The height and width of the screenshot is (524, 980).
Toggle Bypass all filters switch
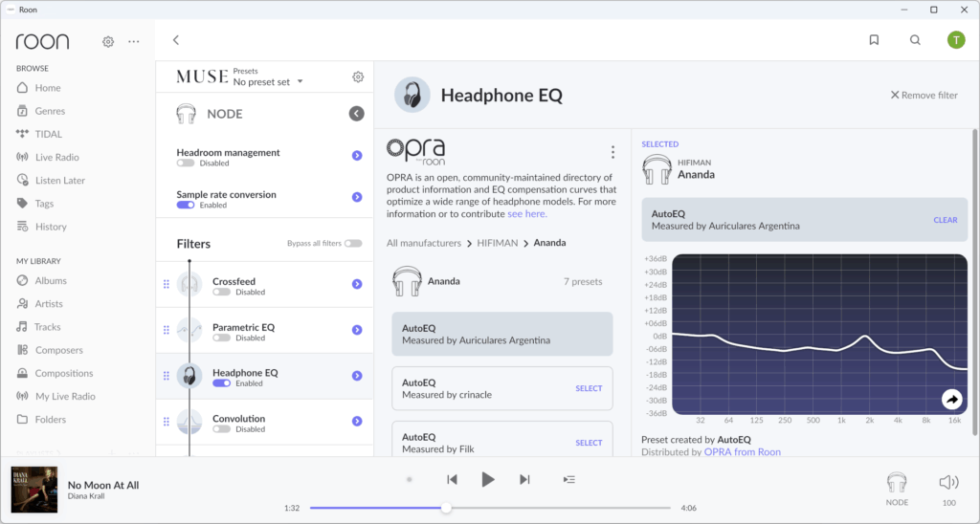point(353,244)
